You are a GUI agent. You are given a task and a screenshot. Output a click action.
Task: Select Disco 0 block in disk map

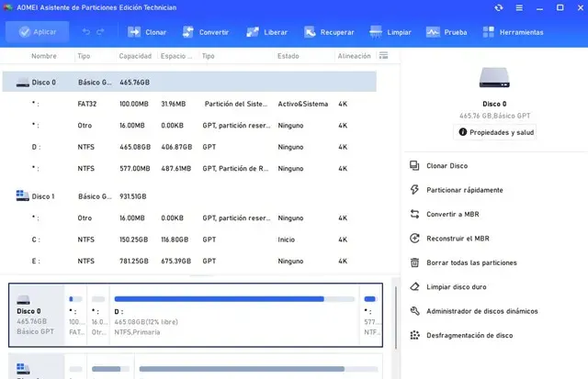(x=37, y=315)
